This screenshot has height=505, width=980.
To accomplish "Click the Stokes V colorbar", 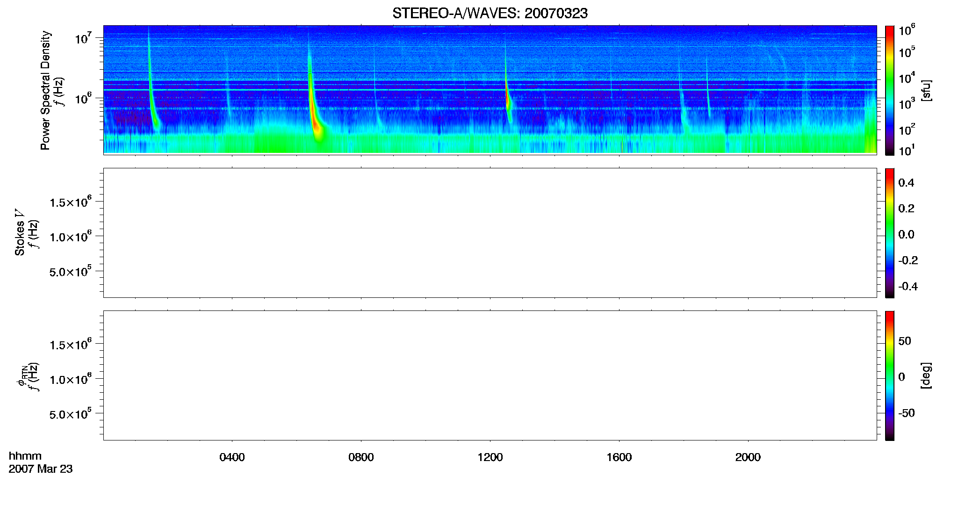I will (x=890, y=233).
